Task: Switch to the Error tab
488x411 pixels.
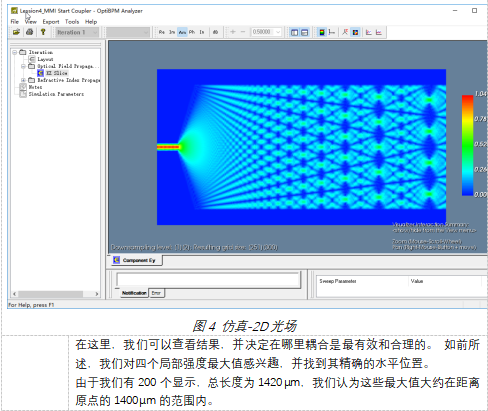Action: [156, 293]
